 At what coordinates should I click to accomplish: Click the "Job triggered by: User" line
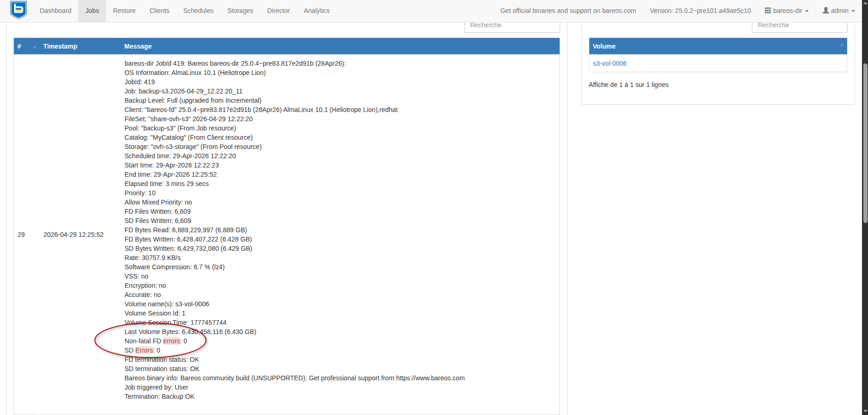point(156,387)
